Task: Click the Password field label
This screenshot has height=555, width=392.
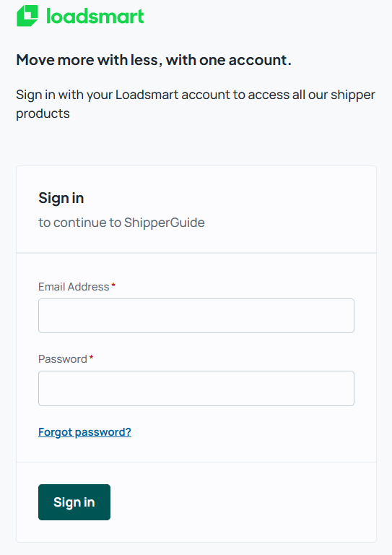Action: (63, 359)
